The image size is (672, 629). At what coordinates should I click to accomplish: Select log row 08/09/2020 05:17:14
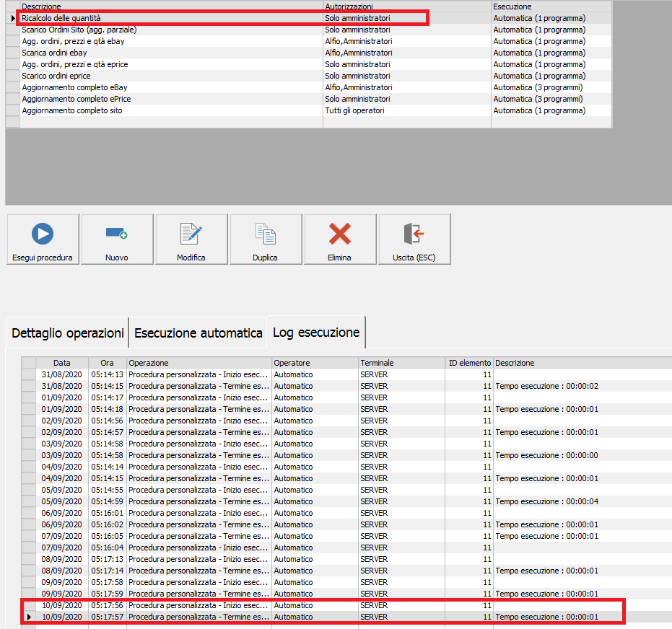347,571
